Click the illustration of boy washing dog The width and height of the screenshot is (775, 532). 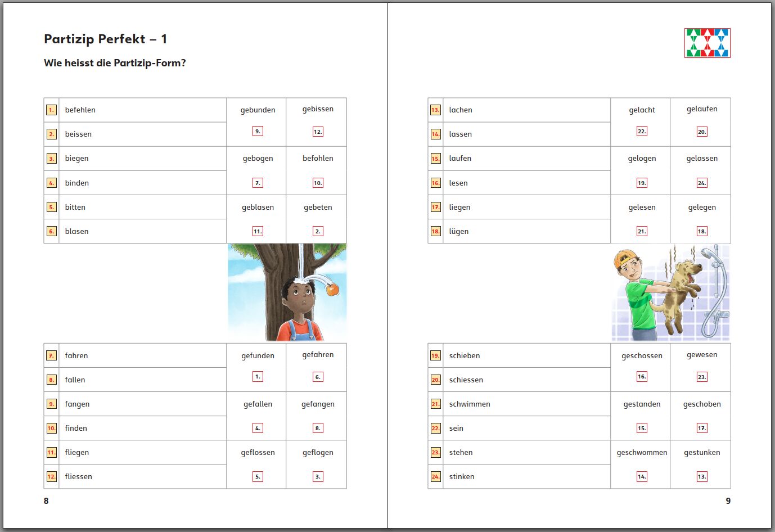click(671, 292)
